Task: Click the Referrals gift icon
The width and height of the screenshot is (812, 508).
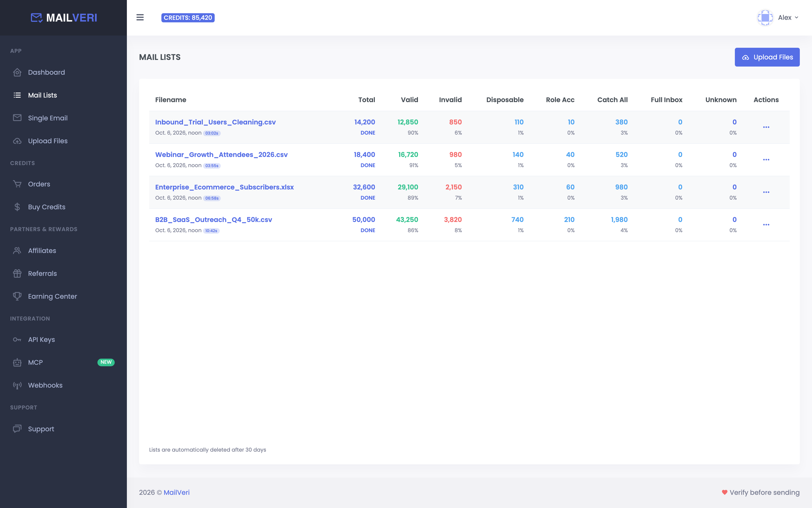Action: pyautogui.click(x=17, y=274)
